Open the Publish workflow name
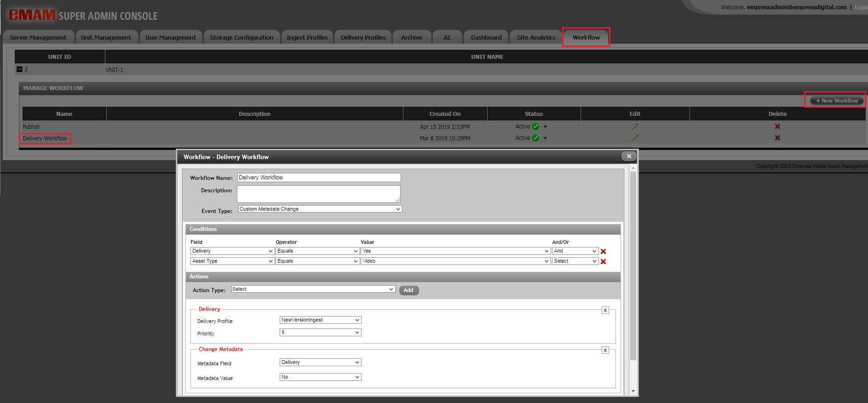 point(31,127)
